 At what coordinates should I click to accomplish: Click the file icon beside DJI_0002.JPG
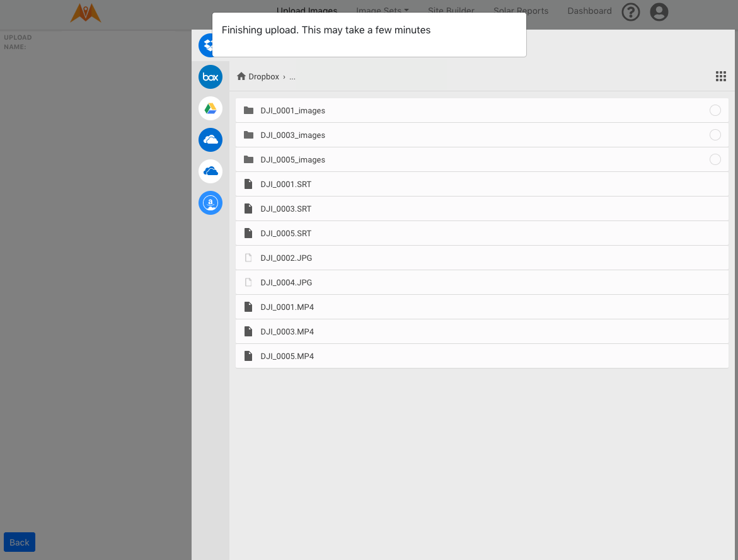[248, 258]
